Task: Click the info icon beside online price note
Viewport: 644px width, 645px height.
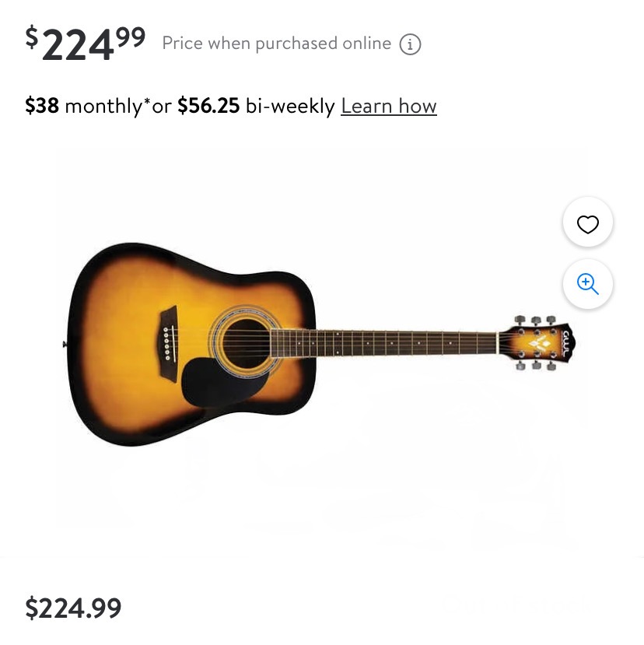Action: click(x=410, y=44)
